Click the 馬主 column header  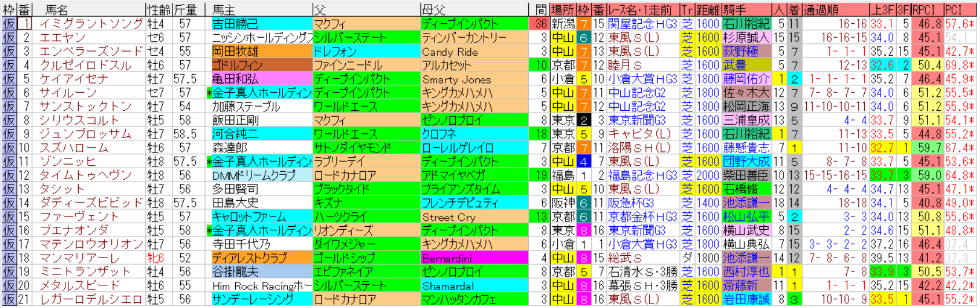[224, 9]
